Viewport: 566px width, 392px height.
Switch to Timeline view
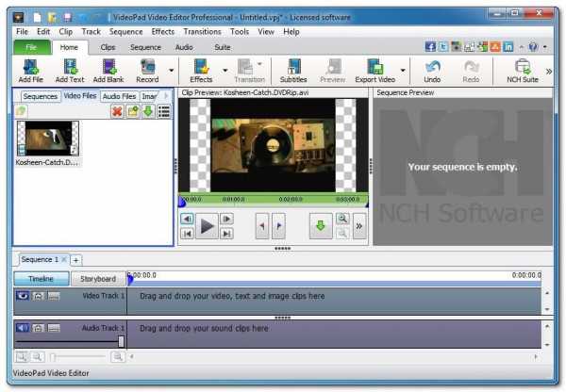point(42,279)
